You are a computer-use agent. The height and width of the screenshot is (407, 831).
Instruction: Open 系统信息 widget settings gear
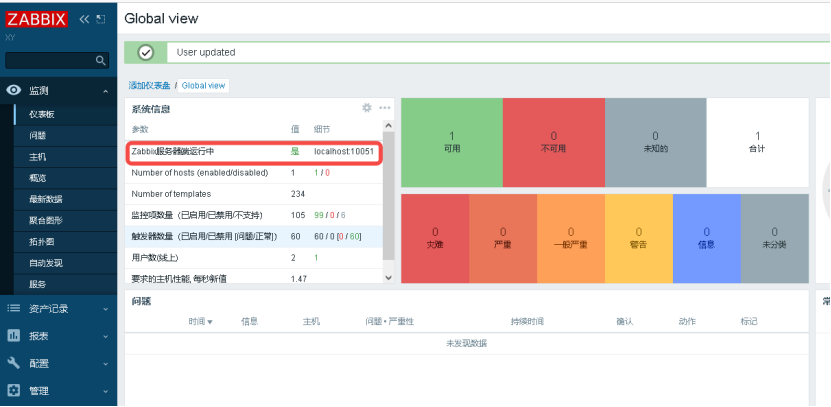pyautogui.click(x=367, y=108)
